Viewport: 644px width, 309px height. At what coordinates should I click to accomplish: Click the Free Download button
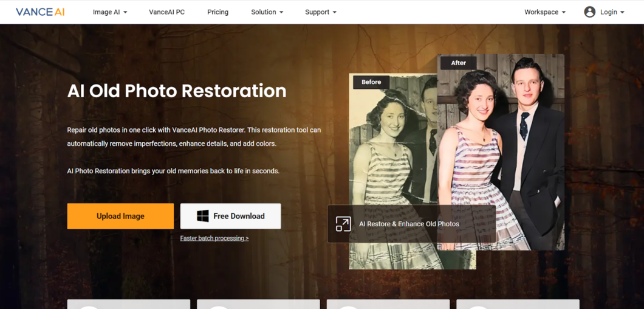pyautogui.click(x=231, y=216)
